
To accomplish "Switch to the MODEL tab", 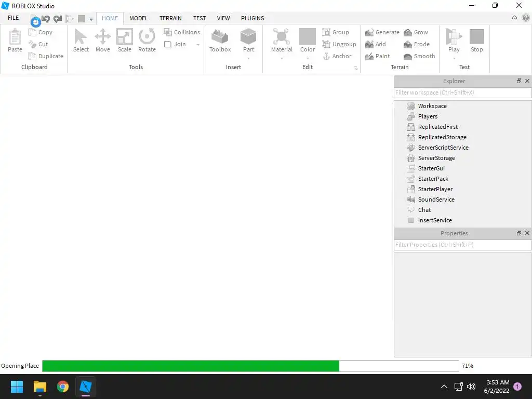I will 138,18.
